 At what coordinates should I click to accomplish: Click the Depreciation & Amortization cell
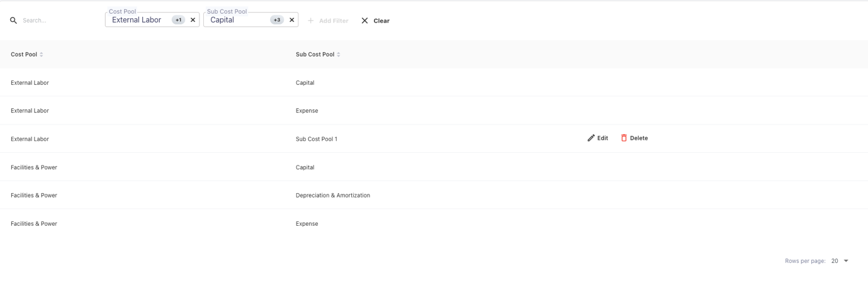tap(332, 196)
